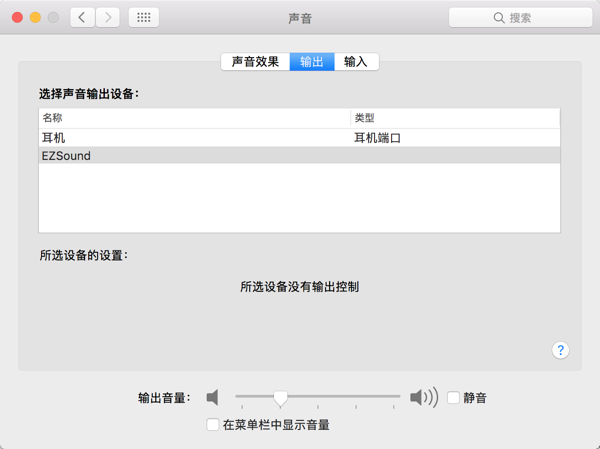Screen dimensions: 600x449
Task: Show all preferences grid button
Action: [144, 17]
